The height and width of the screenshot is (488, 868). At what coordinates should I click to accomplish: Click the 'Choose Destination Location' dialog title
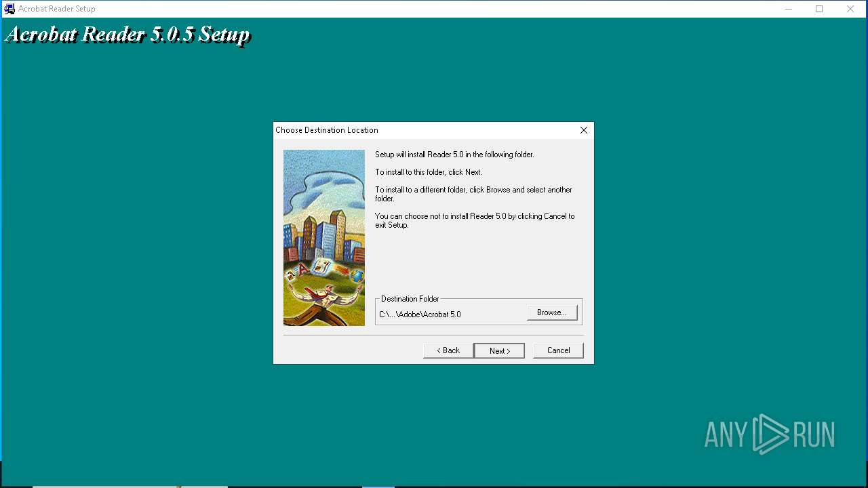(327, 130)
